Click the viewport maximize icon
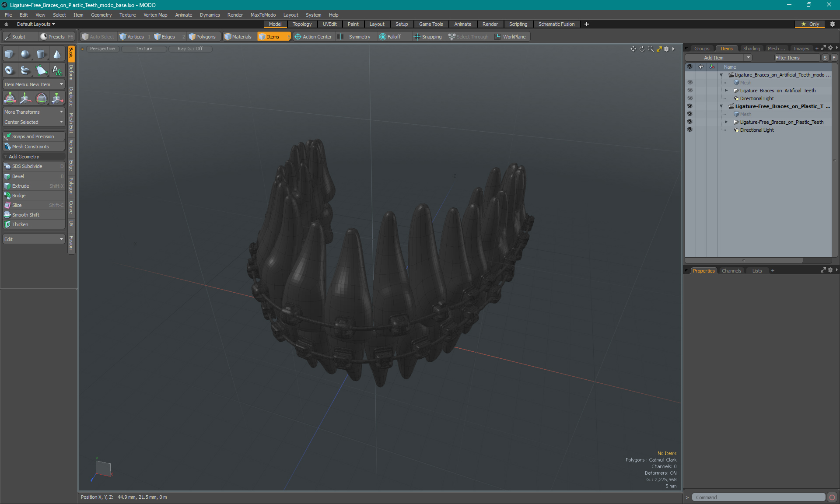Screen dimensions: 840x504 [659, 49]
